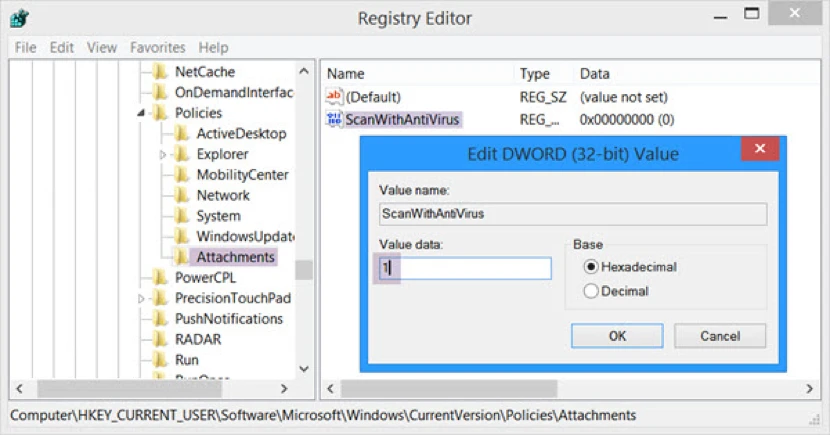This screenshot has height=435, width=830.
Task: Select the ActiveDesktop folder in tree
Action: click(x=240, y=134)
